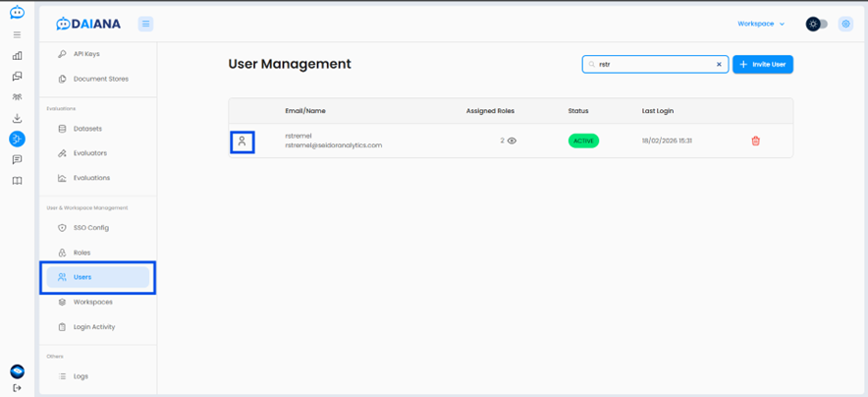Click the user avatar icon in rstremel row
This screenshot has width=868, height=397.
[242, 142]
